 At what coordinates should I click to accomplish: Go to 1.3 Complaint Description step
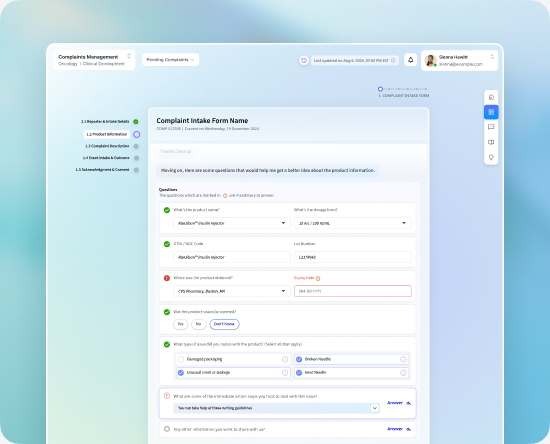pyautogui.click(x=107, y=146)
